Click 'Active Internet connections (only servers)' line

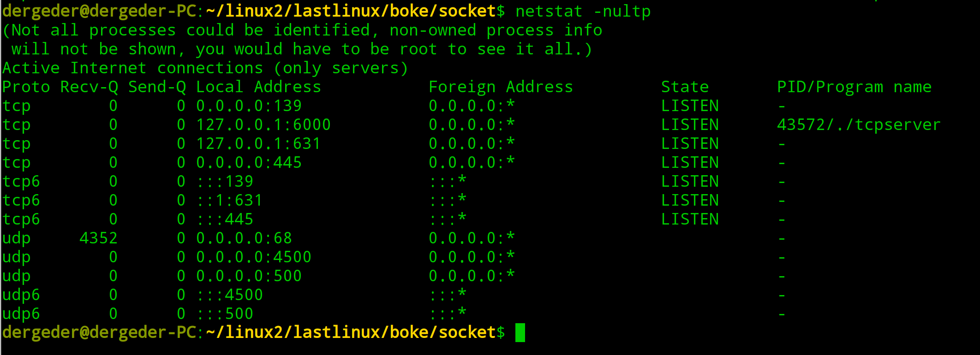click(x=205, y=68)
